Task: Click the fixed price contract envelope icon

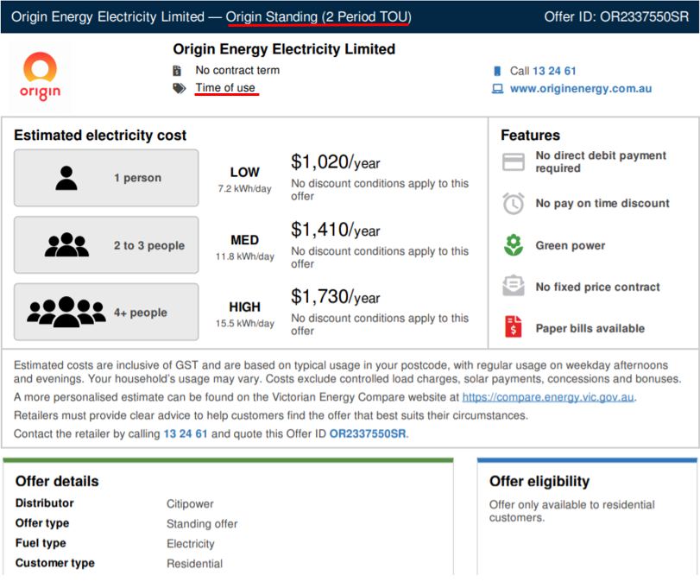Action: point(514,287)
